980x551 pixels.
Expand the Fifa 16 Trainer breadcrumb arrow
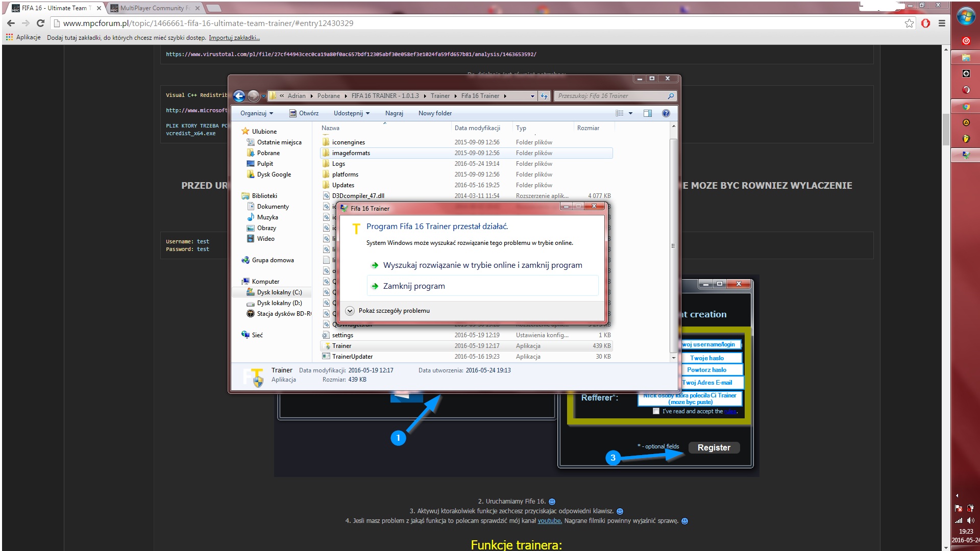tap(505, 96)
